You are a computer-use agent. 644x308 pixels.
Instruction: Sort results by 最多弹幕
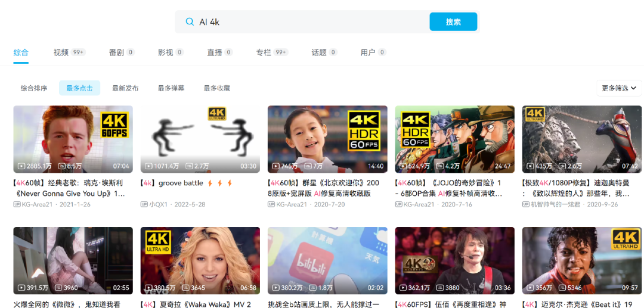pos(171,88)
